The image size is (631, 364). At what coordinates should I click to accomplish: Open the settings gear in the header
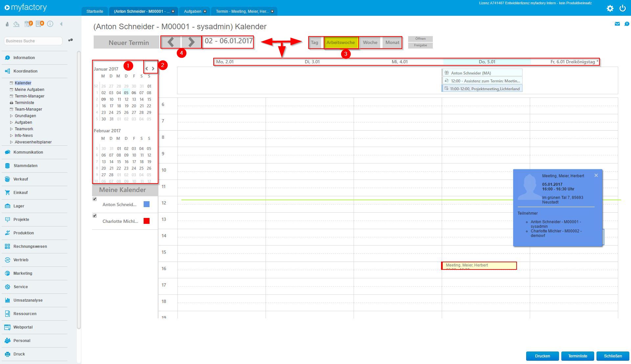coord(610,9)
